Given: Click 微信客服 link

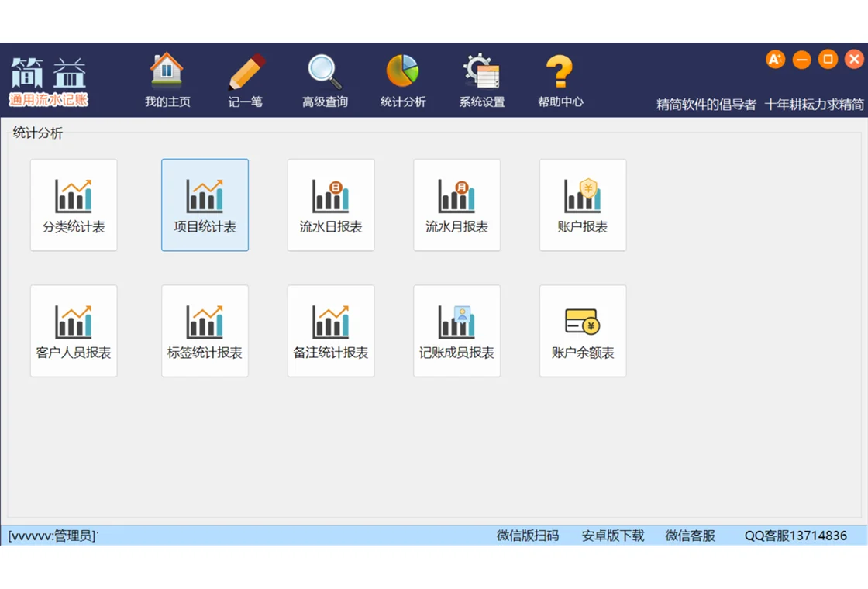Looking at the screenshot, I should click(x=691, y=536).
